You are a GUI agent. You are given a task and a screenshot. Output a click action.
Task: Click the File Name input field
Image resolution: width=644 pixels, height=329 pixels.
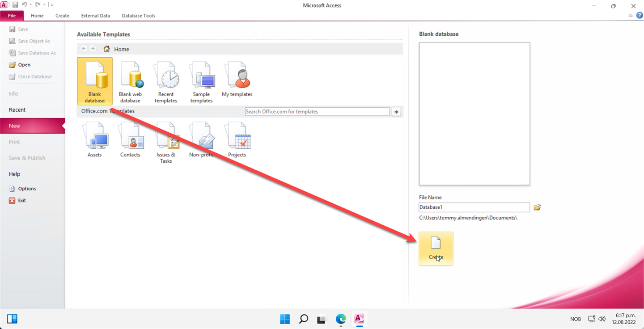point(474,207)
